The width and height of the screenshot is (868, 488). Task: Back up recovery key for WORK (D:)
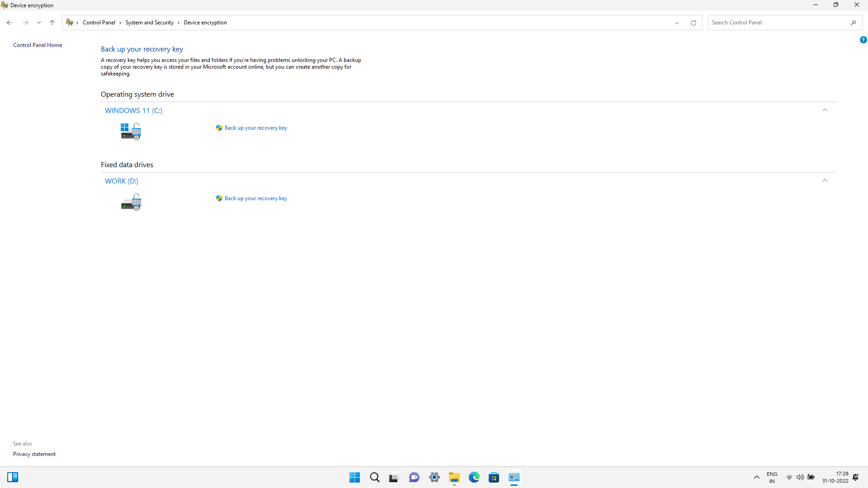[x=255, y=198]
